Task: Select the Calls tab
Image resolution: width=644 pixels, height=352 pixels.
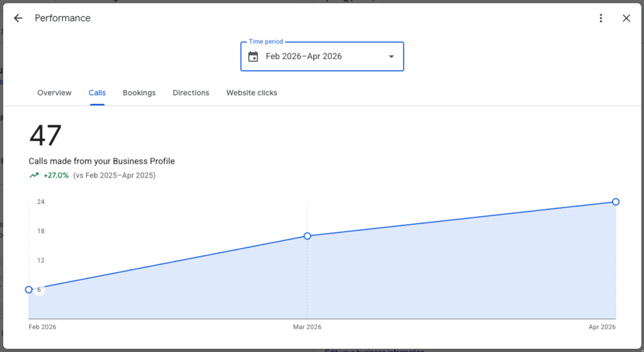Action: click(97, 93)
